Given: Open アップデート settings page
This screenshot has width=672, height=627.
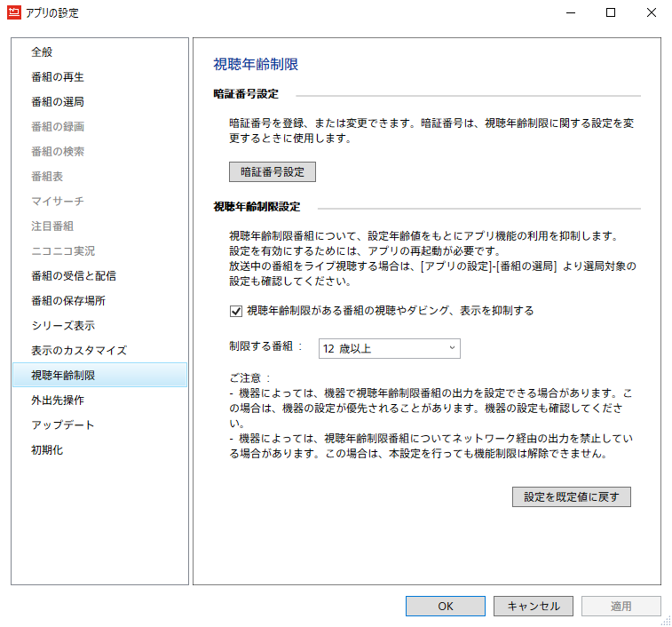Looking at the screenshot, I should 63,425.
